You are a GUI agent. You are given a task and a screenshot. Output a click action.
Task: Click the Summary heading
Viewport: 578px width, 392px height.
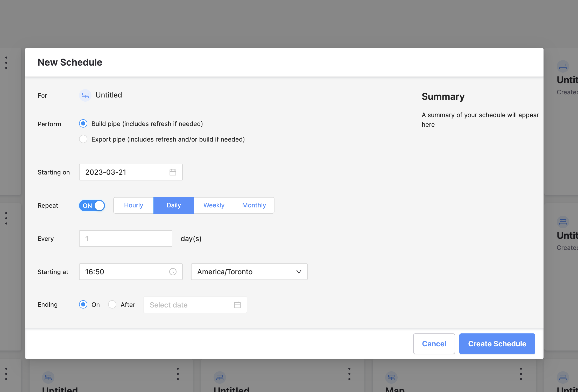coord(443,97)
